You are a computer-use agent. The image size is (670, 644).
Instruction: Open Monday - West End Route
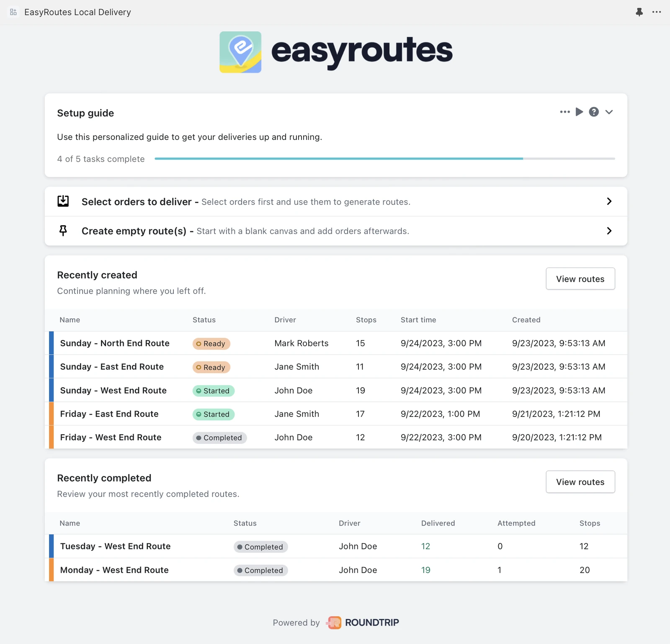point(114,570)
